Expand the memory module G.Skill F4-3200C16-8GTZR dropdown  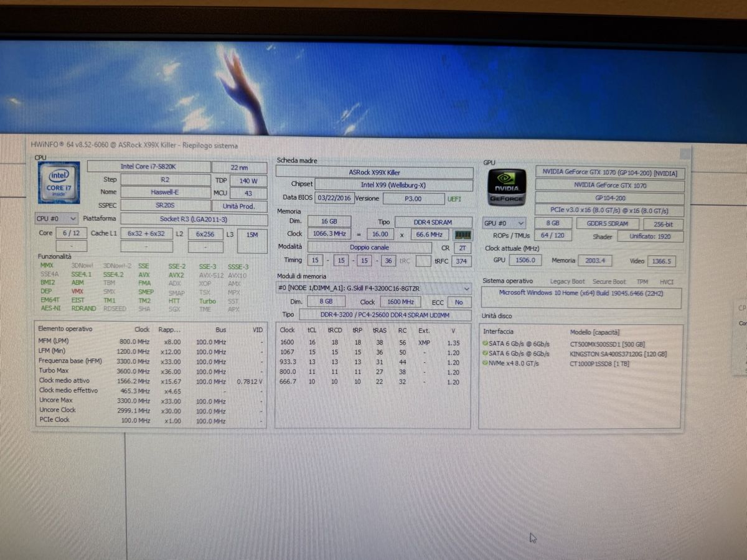click(374, 288)
